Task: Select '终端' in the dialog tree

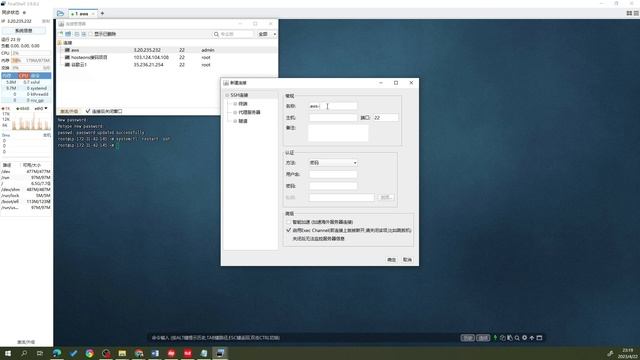Action: 243,104
